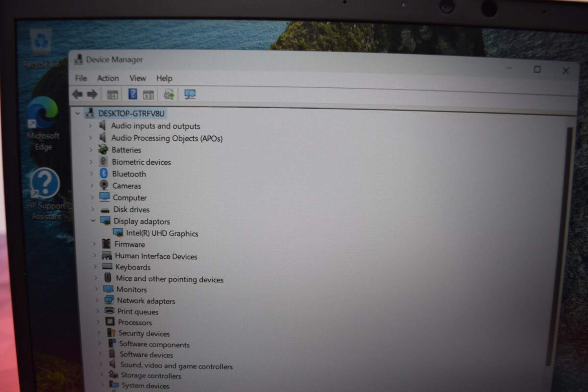Viewport: 588px width, 392px height.
Task: Select Audio Processing Objects (APOs) row
Action: (x=167, y=138)
